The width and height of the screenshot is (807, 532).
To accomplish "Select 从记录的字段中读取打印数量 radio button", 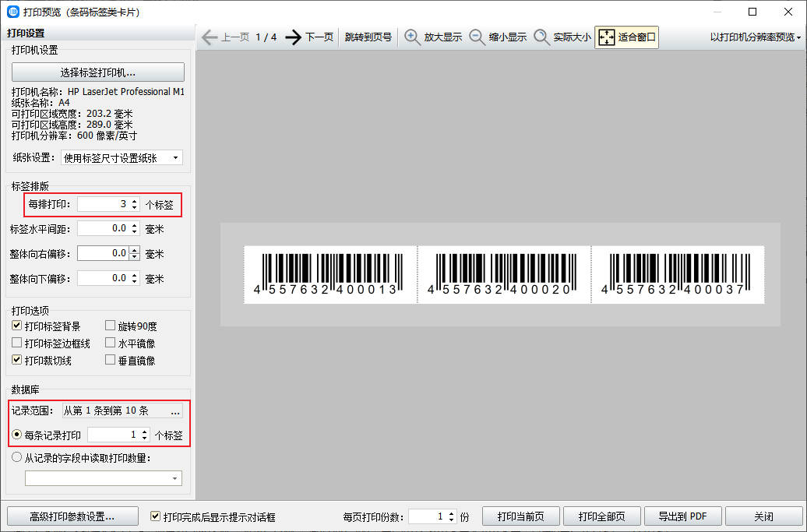I will click(17, 457).
